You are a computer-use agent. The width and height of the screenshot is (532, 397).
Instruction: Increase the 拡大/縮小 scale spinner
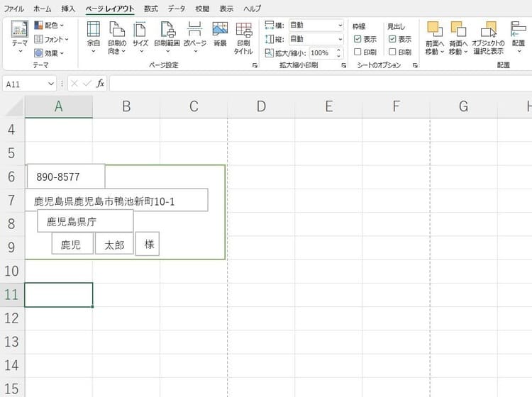coord(338,50)
